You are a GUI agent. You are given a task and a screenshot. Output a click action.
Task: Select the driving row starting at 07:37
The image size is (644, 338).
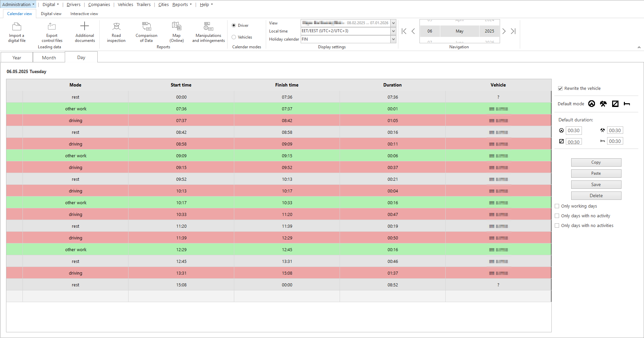[x=279, y=120]
